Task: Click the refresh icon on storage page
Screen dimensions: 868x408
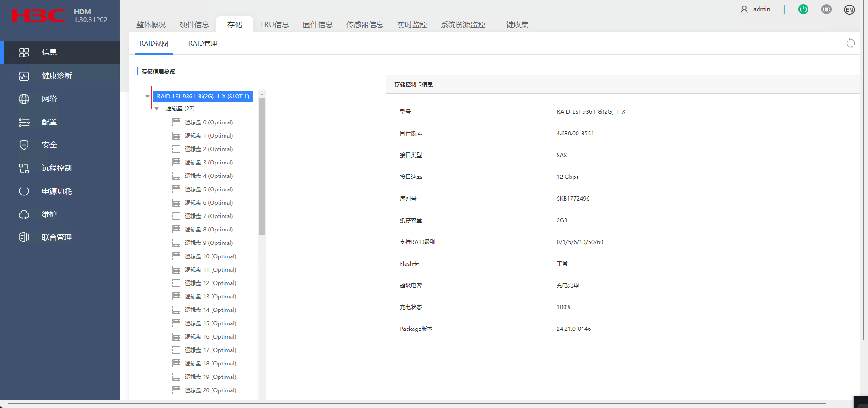Action: click(x=850, y=43)
